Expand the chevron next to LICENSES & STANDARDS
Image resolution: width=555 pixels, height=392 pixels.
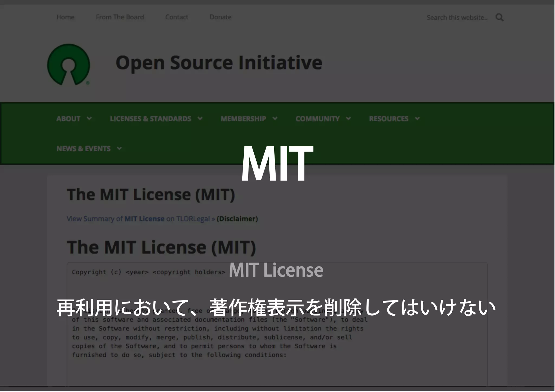pyautogui.click(x=200, y=119)
